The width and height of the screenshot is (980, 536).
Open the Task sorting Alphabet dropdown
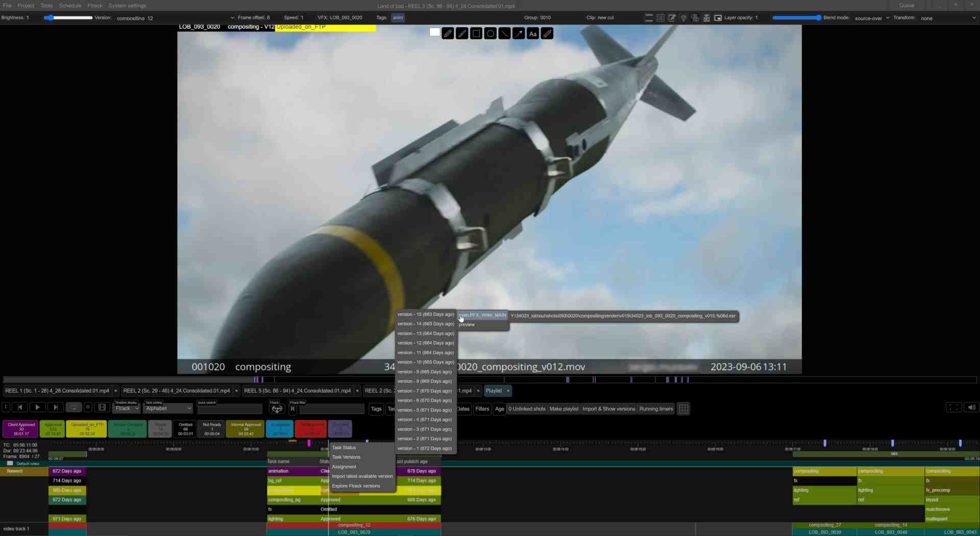(167, 408)
